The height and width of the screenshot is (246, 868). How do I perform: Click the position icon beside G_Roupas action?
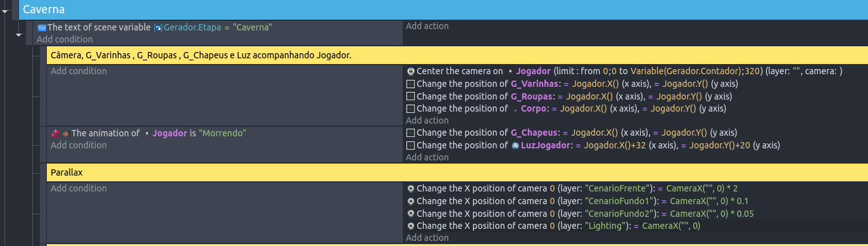click(410, 96)
